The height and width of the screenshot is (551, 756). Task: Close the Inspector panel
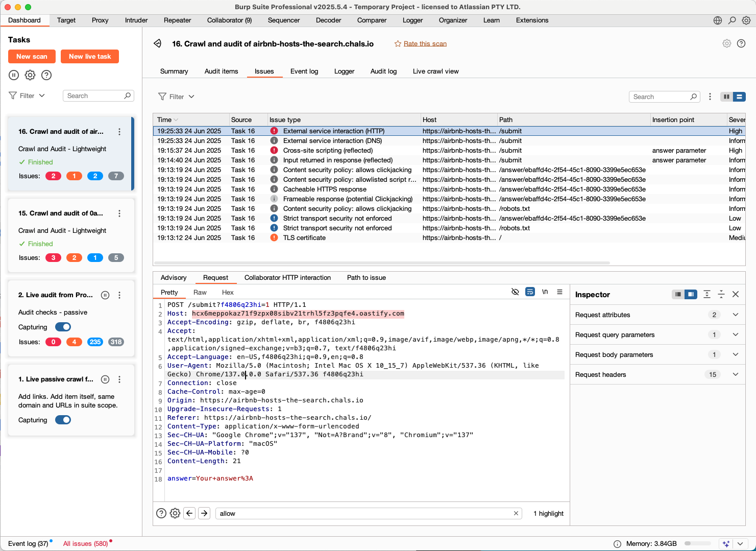point(735,294)
